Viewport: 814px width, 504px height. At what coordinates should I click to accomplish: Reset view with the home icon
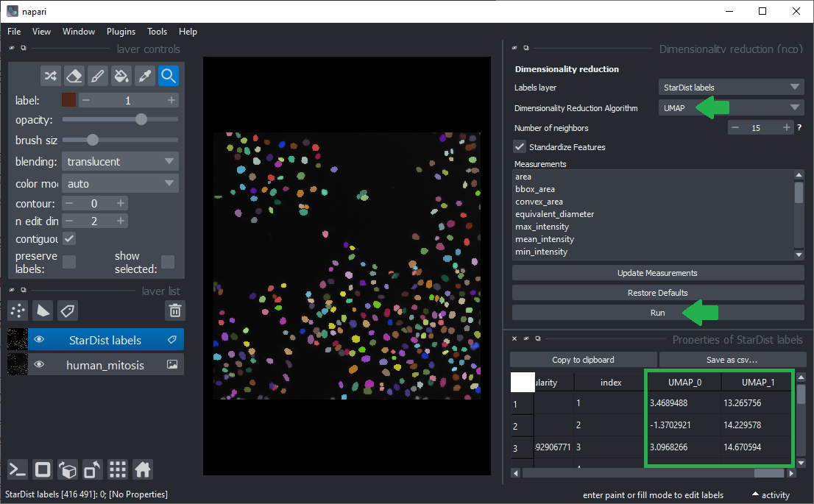point(143,469)
